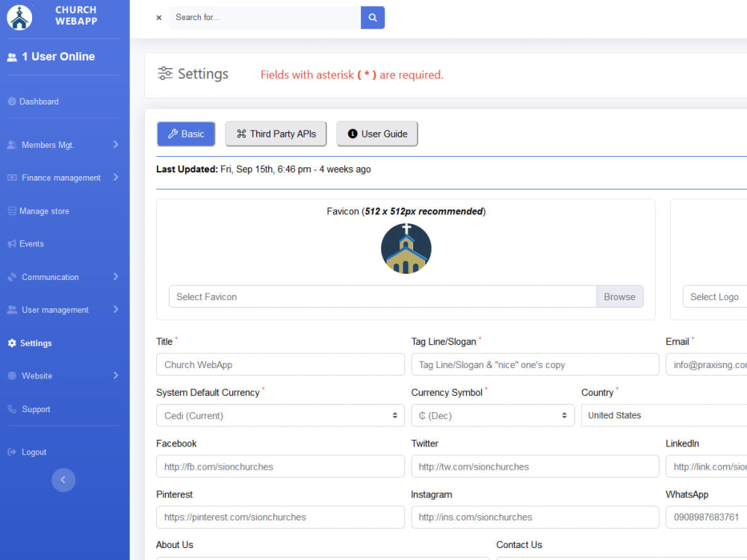Open Dashboard from the sidebar
Viewport: 747px width, 560px height.
[39, 102]
